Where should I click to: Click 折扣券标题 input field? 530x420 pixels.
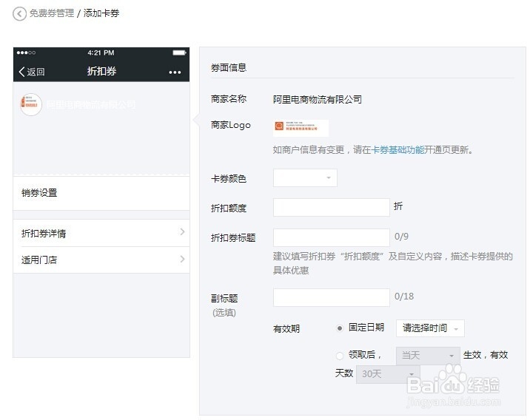(332, 237)
